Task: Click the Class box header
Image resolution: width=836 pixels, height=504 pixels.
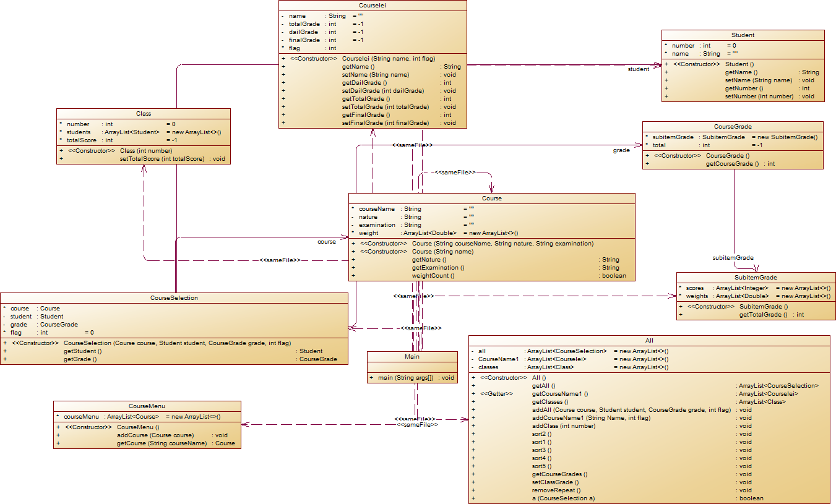Action: click(x=144, y=114)
